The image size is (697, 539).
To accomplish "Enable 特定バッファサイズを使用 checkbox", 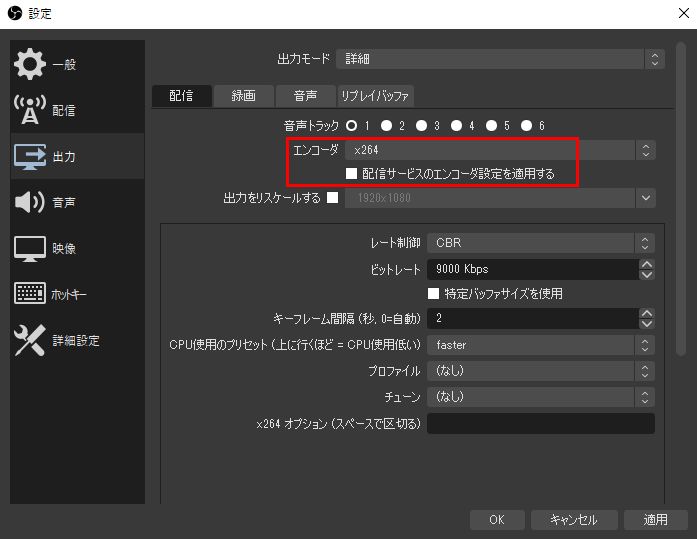I will pyautogui.click(x=433, y=293).
